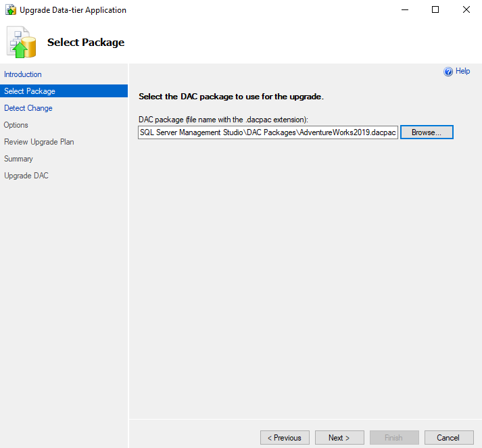Select the Options step in sidebar
Viewport: 482px width, 448px height.
(16, 125)
